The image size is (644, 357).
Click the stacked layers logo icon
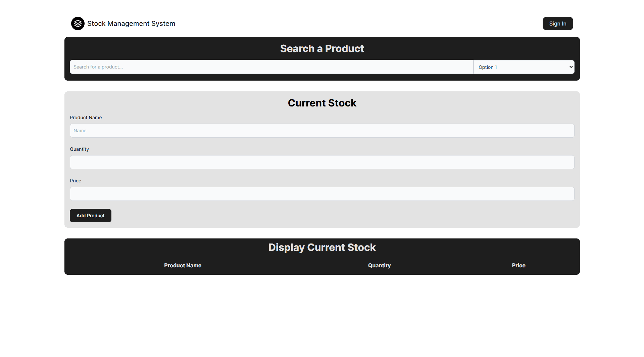click(78, 24)
